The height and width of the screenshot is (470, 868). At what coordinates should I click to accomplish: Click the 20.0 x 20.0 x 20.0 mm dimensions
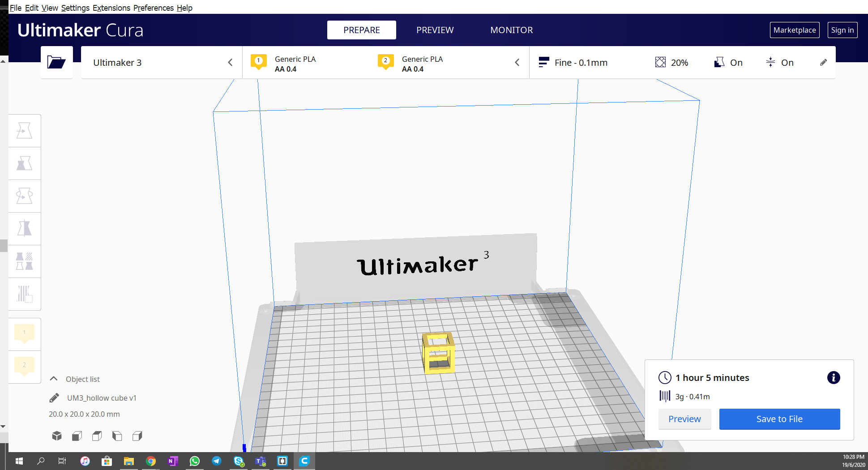coord(84,414)
